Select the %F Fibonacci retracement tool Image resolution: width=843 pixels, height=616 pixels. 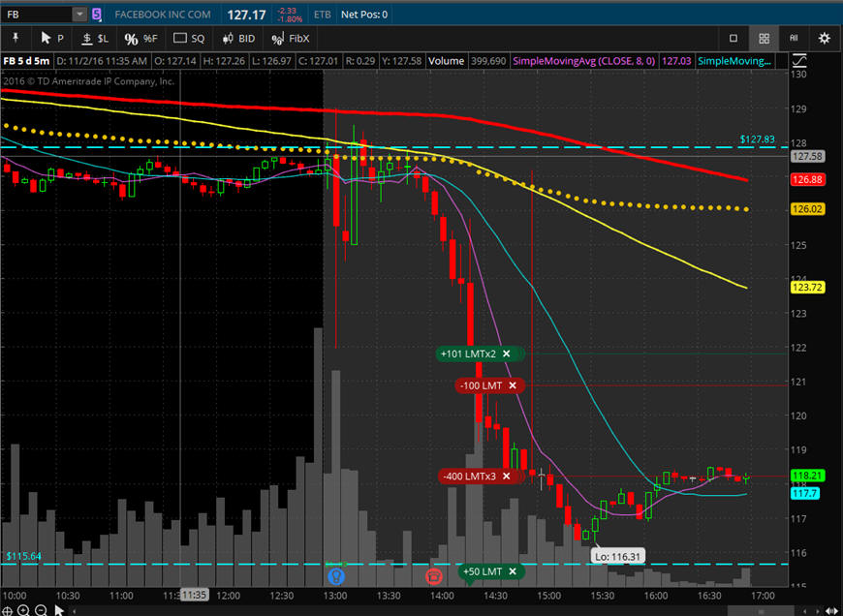point(140,38)
